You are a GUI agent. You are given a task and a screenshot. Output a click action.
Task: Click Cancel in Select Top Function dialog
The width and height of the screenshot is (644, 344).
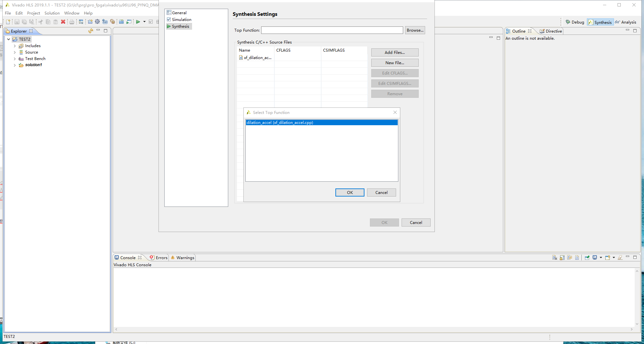[x=382, y=192]
